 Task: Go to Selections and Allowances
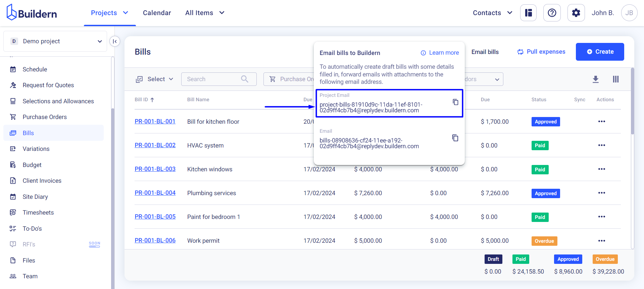pyautogui.click(x=58, y=101)
